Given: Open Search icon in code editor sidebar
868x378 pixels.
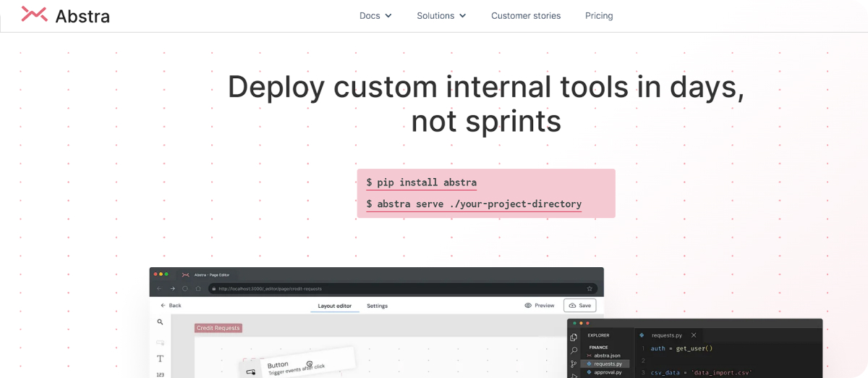Looking at the screenshot, I should click(x=574, y=350).
